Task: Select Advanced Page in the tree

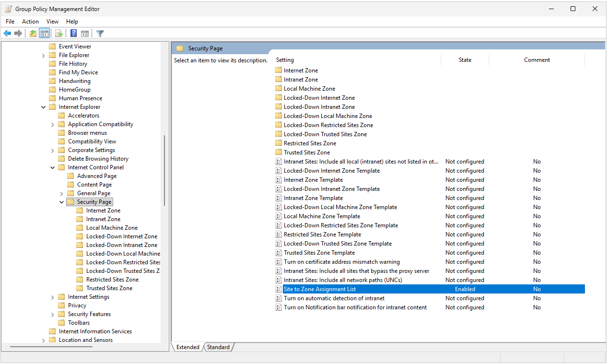Action: 97,176
